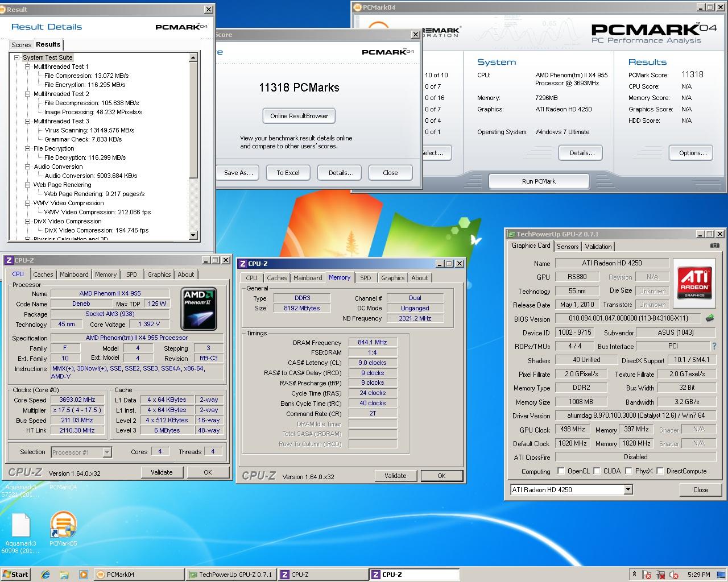
Task: Click TechPowerUp GPU-Z 0.7.1 taskbar button
Action: pyautogui.click(x=230, y=575)
